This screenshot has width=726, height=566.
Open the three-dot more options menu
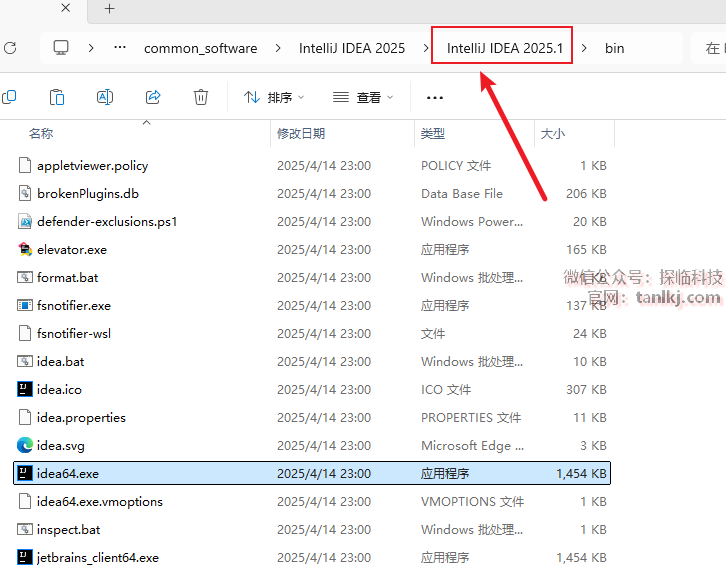point(434,97)
